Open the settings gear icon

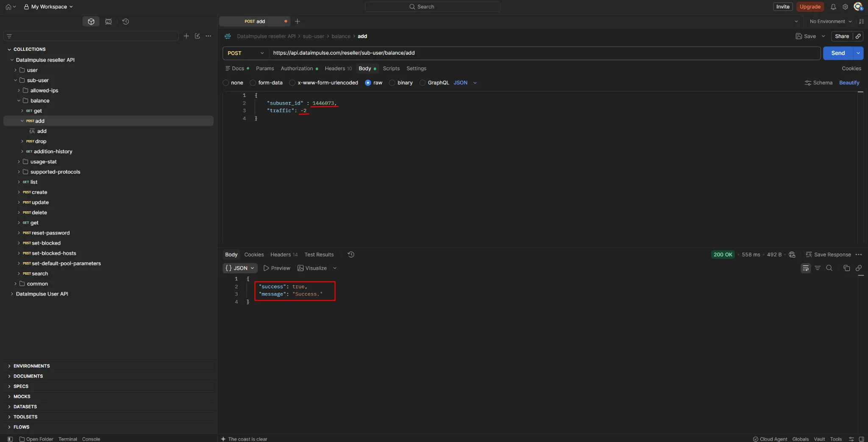coord(845,7)
